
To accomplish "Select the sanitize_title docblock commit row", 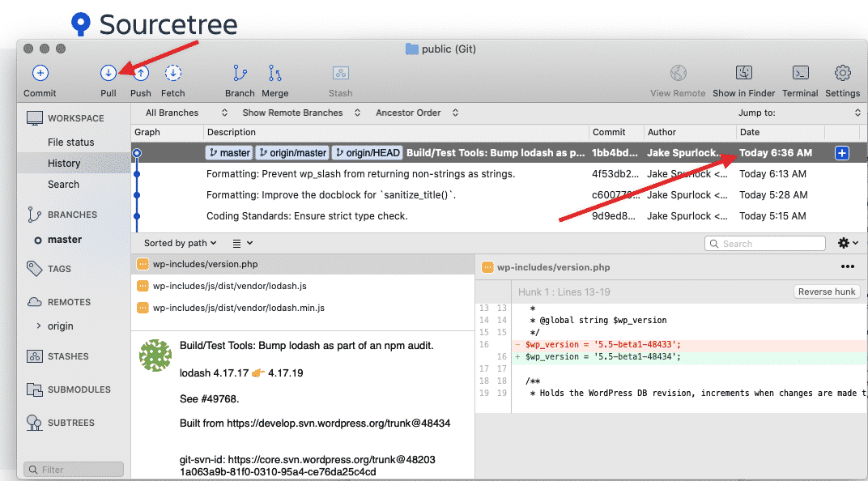I will point(500,195).
